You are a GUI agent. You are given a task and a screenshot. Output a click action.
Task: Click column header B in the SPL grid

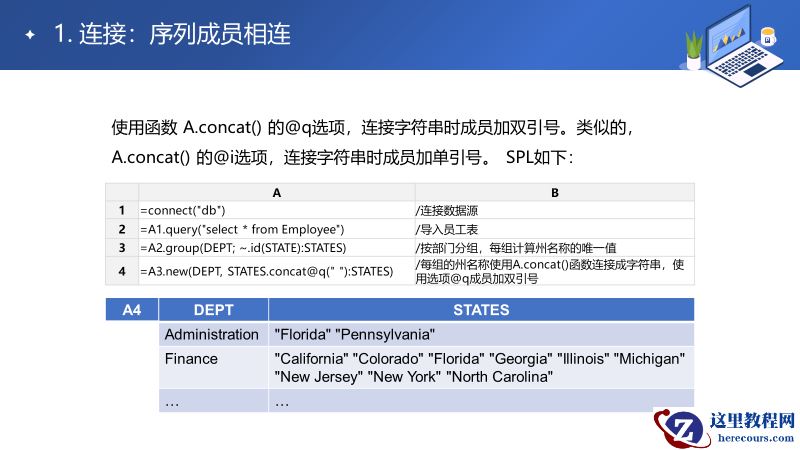point(555,192)
